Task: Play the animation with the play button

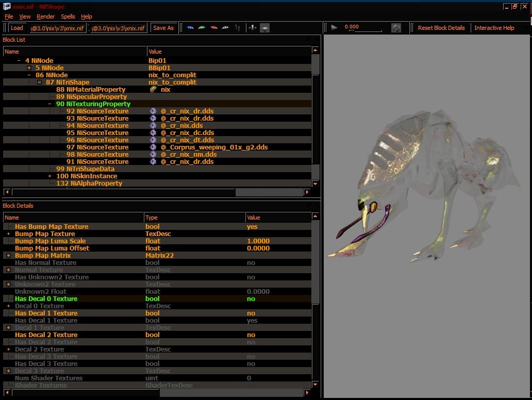Action: [334, 27]
